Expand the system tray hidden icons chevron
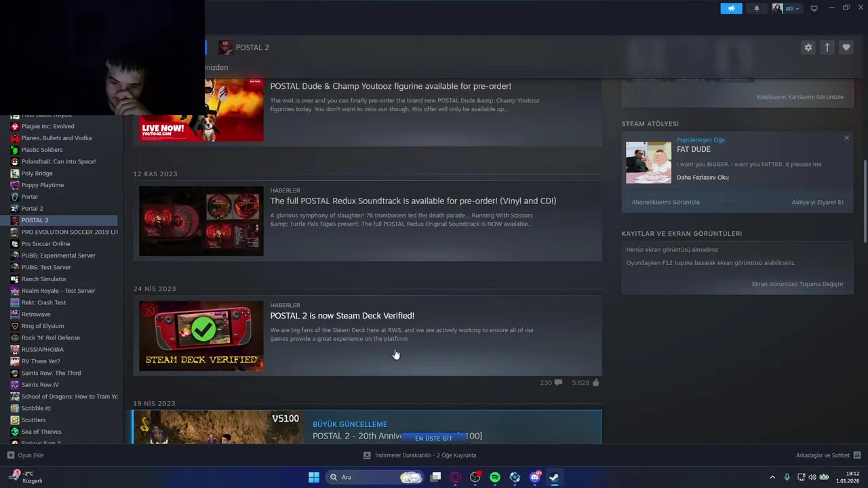Screen dimensions: 868x488 point(772,477)
